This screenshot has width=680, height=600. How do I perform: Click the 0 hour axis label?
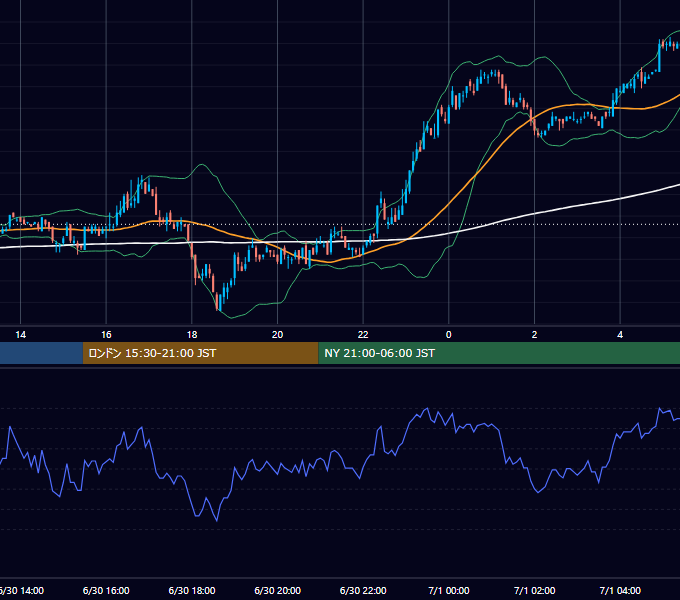point(448,335)
